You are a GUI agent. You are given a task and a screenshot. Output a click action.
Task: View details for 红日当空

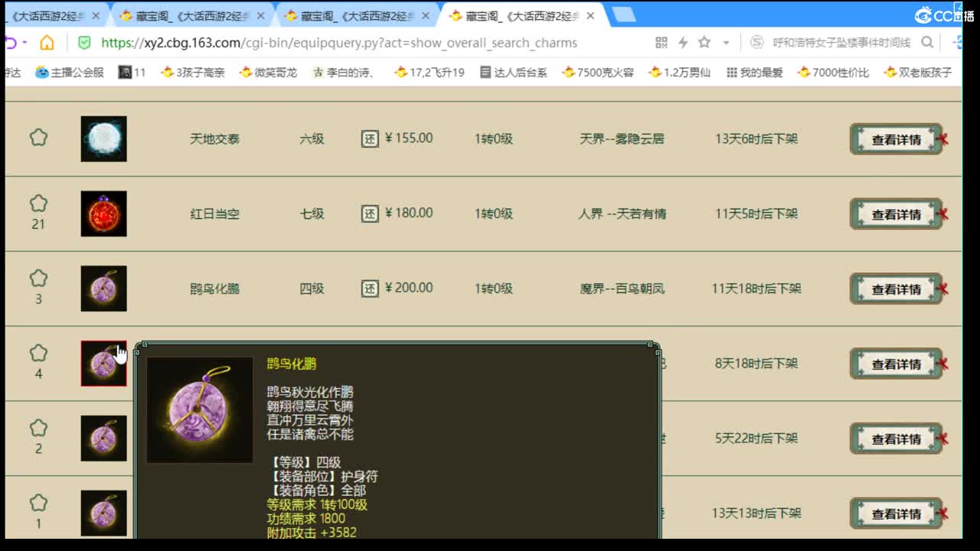pos(896,214)
